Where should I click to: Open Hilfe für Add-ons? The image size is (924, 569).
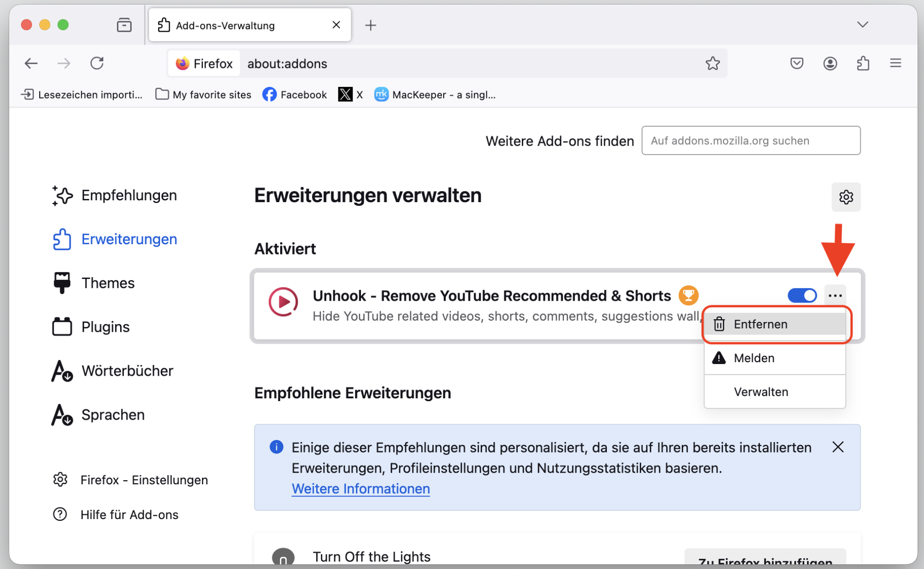(116, 514)
